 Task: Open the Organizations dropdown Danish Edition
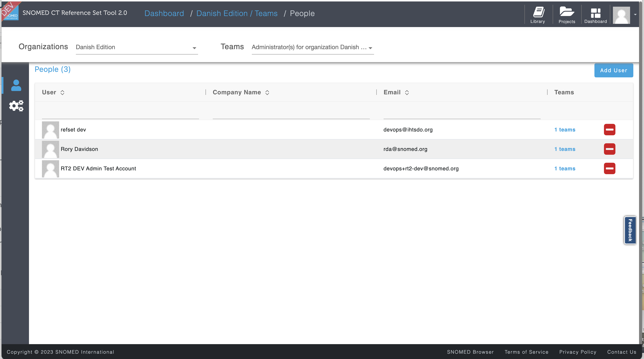(x=137, y=47)
